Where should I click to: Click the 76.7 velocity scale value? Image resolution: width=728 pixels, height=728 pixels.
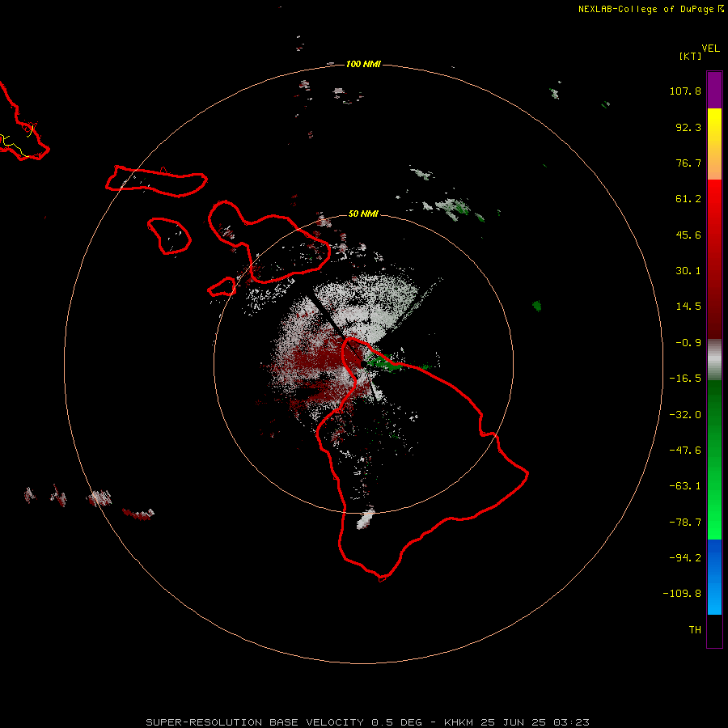point(688,163)
